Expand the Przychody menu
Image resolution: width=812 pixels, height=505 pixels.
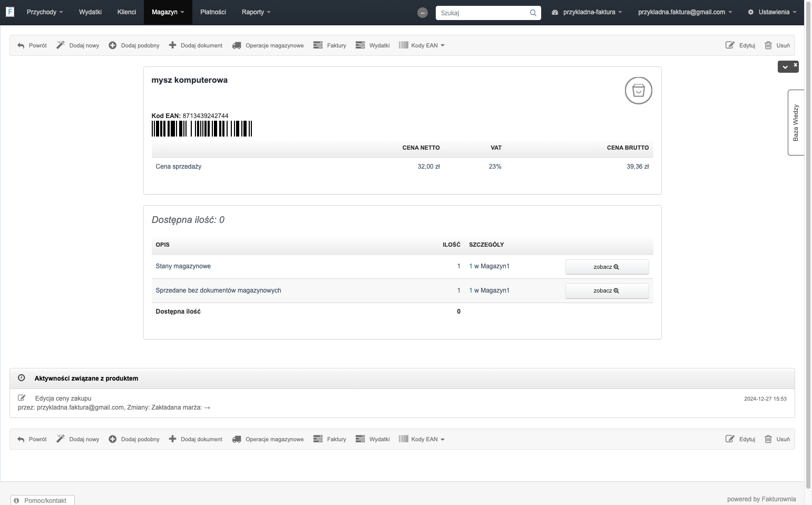[x=45, y=12]
